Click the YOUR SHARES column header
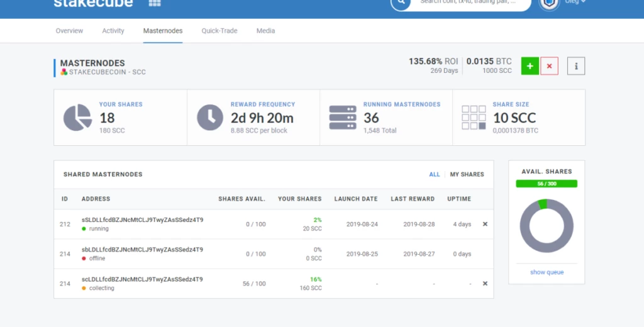Viewport: 644px width, 327px height. pyautogui.click(x=300, y=199)
